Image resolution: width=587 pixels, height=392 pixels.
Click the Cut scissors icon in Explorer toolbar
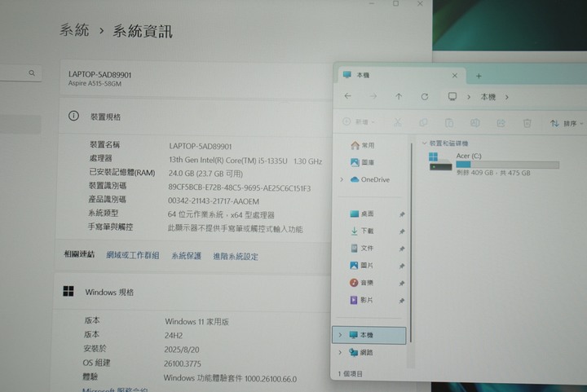click(398, 122)
